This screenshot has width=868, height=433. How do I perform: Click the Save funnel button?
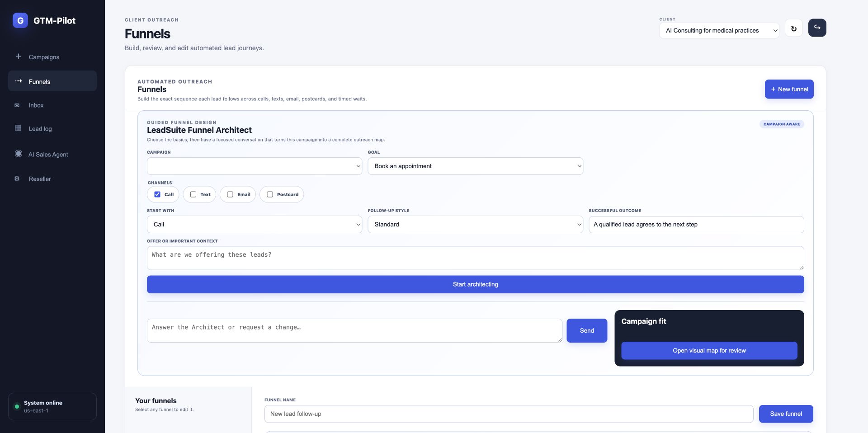tap(786, 414)
